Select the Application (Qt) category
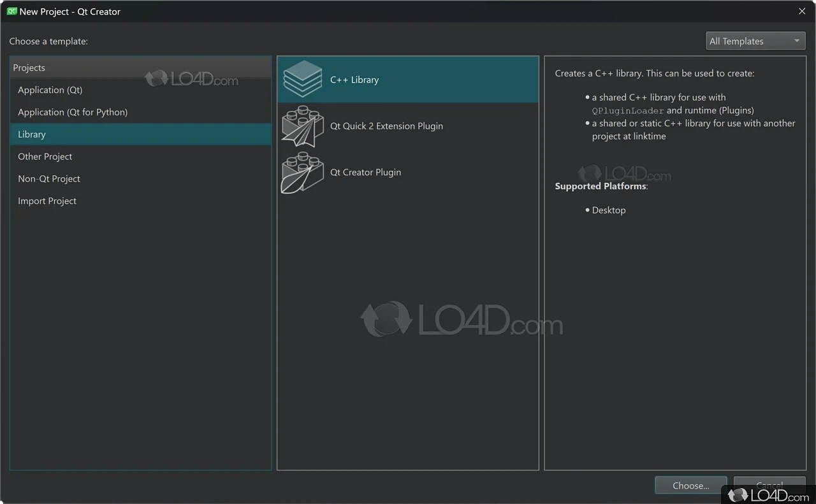This screenshot has height=504, width=816. point(141,90)
